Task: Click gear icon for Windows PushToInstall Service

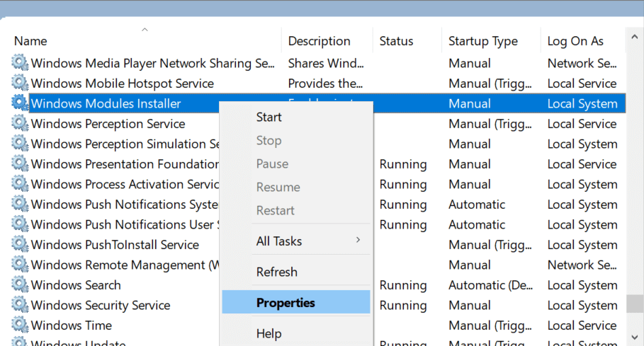Action: click(x=19, y=245)
